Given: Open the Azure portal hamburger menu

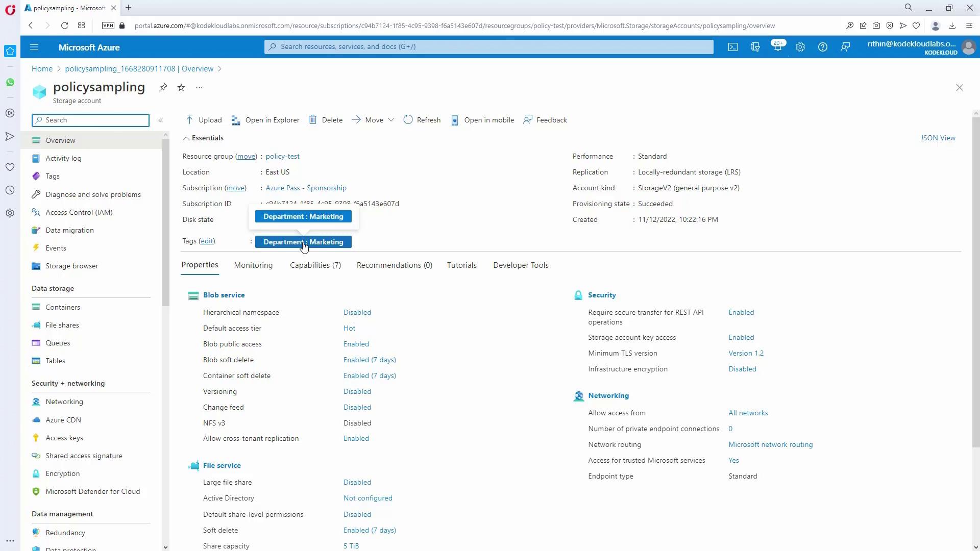Looking at the screenshot, I should point(34,47).
